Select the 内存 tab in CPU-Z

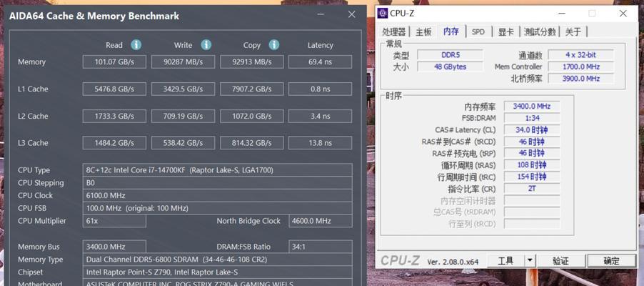tap(451, 31)
